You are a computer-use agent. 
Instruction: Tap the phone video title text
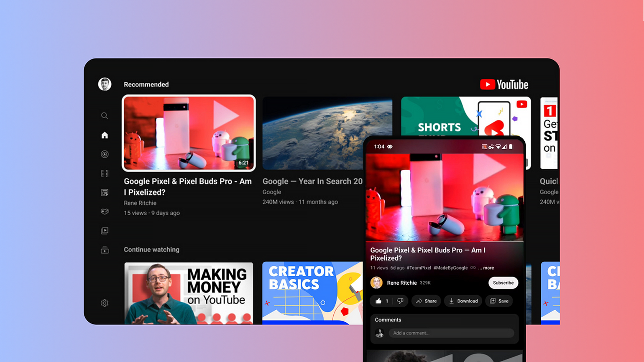[x=428, y=254]
